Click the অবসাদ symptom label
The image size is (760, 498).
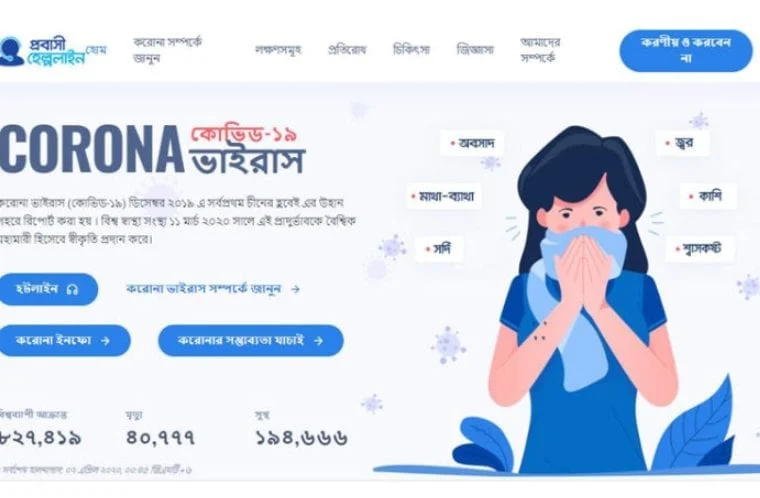pos(473,143)
